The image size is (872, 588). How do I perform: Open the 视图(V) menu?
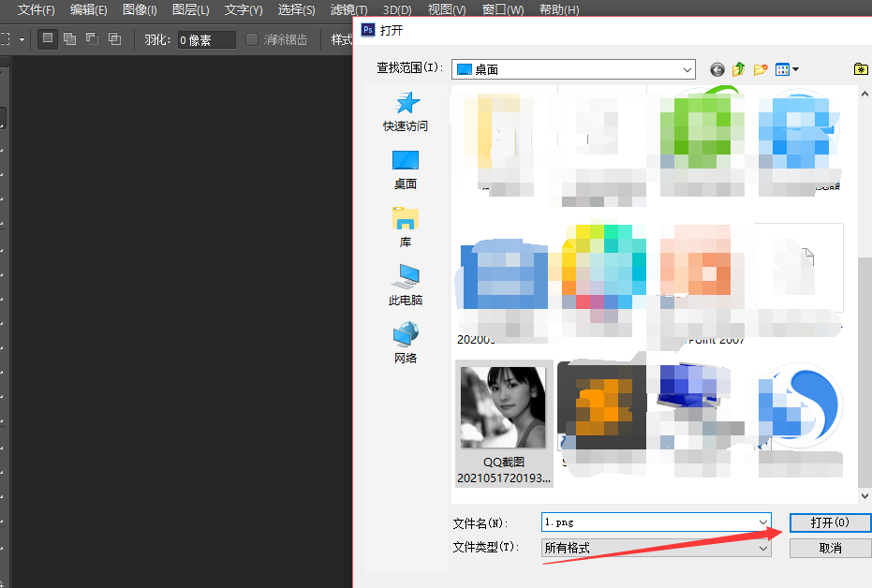tap(447, 9)
